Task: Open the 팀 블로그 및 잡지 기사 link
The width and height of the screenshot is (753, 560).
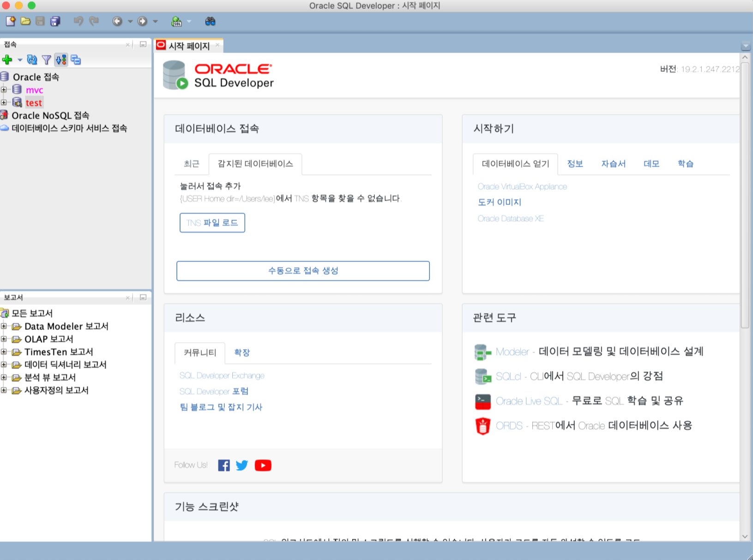Action: 221,407
